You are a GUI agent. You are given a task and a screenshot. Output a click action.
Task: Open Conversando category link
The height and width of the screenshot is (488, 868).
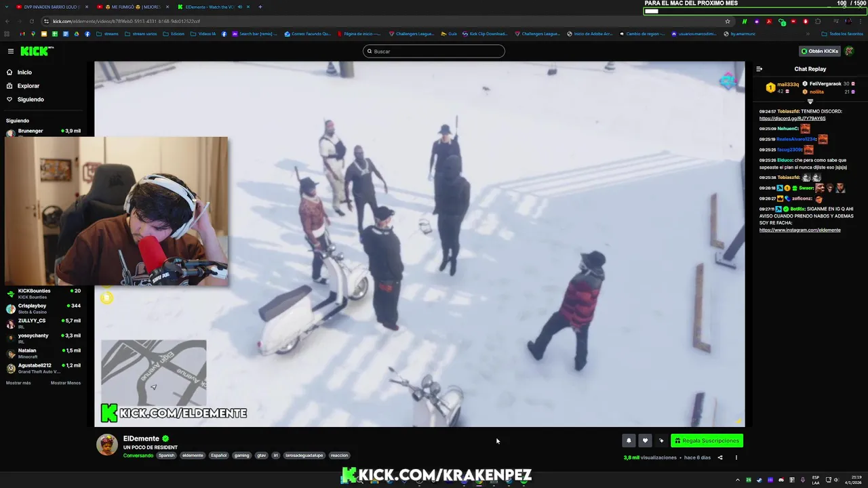click(x=138, y=455)
